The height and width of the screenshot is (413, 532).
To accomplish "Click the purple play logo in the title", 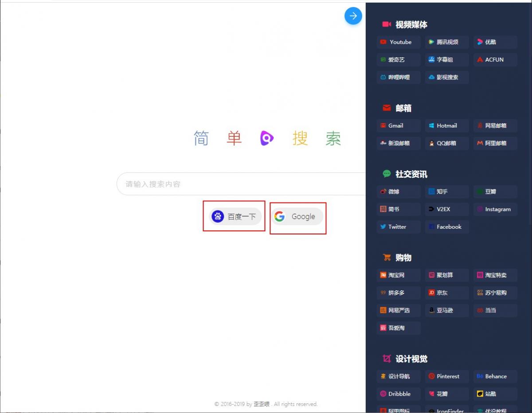I will point(266,138).
